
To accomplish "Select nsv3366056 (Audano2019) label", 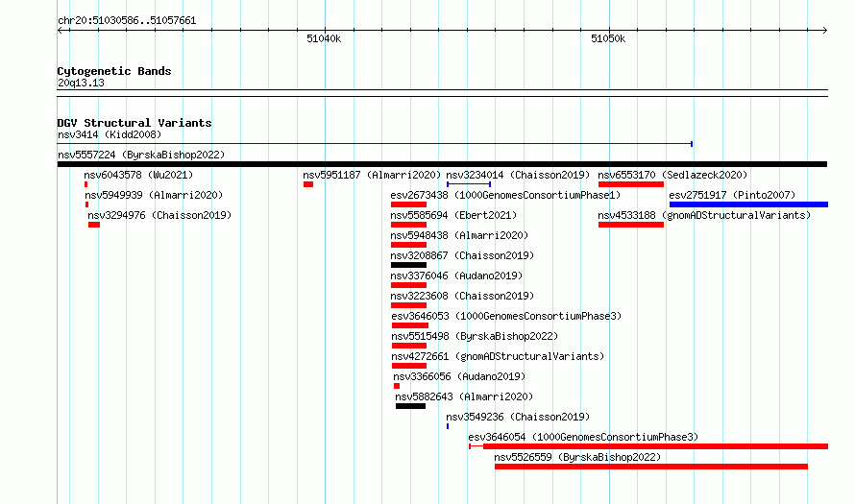I will coord(459,376).
